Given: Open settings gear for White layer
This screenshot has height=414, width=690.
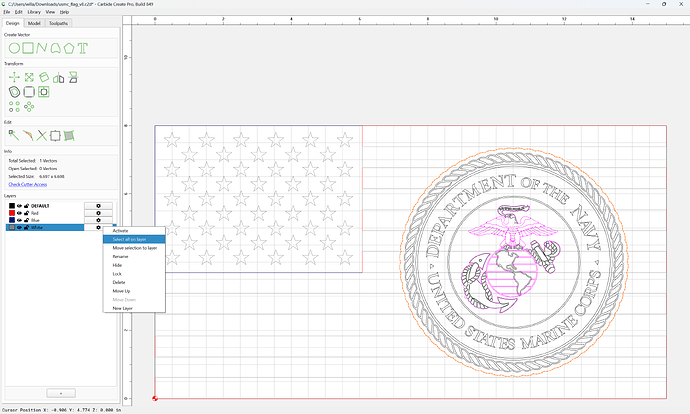Looking at the screenshot, I should click(98, 227).
